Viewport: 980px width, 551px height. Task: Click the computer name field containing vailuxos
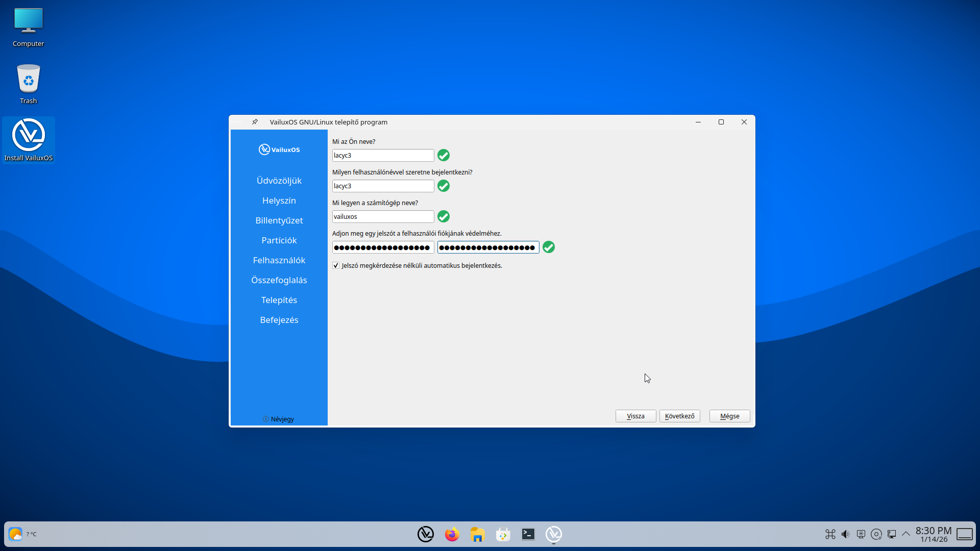pyautogui.click(x=382, y=216)
